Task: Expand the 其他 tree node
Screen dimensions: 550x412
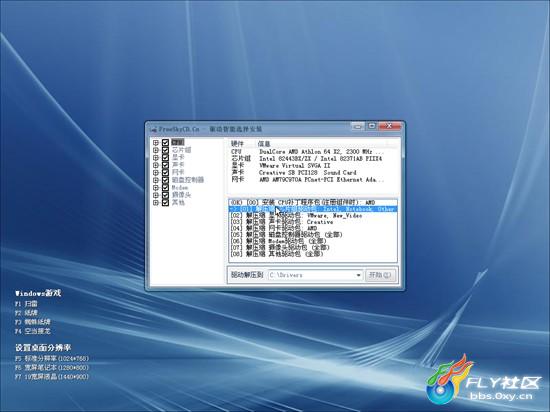Action: coord(156,203)
